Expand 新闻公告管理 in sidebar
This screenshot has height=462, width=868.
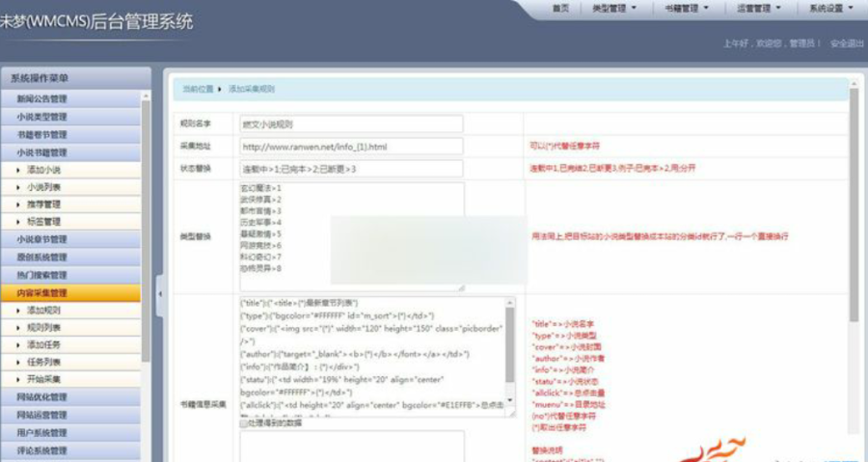click(x=70, y=99)
